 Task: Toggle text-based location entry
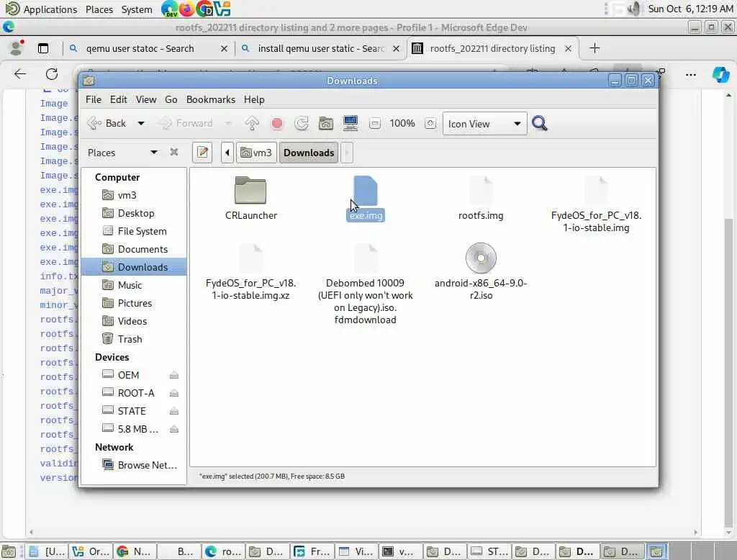pyautogui.click(x=202, y=153)
